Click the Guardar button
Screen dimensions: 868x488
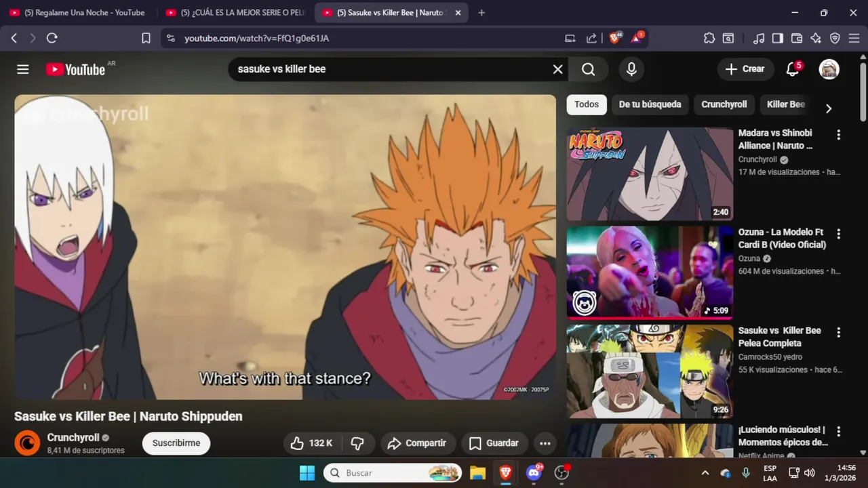tap(494, 443)
